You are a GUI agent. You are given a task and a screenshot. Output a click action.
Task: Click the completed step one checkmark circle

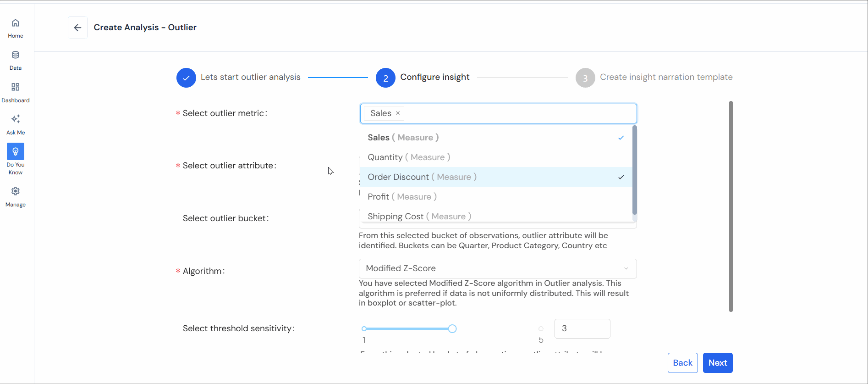[186, 78]
